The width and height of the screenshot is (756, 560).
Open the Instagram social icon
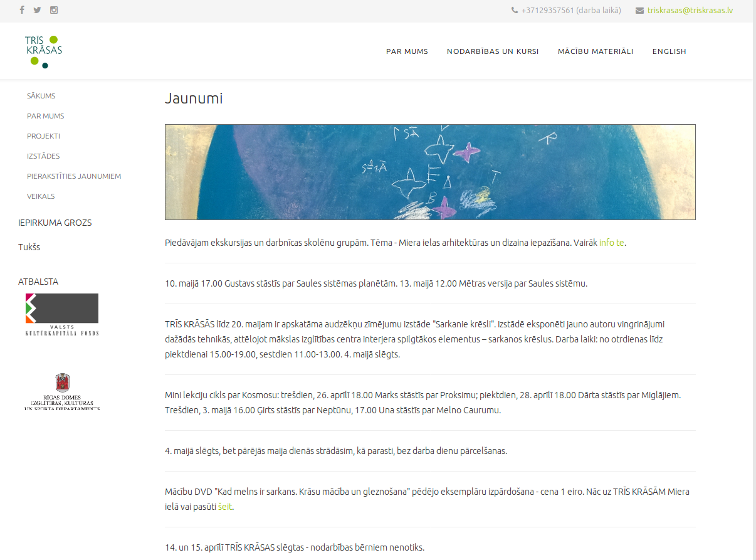[x=54, y=10]
